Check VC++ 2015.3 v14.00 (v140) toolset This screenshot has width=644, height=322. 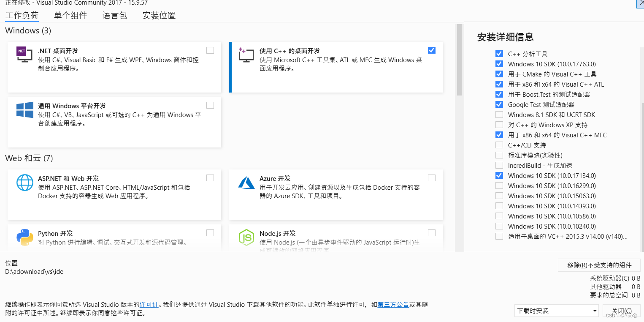[x=499, y=236]
